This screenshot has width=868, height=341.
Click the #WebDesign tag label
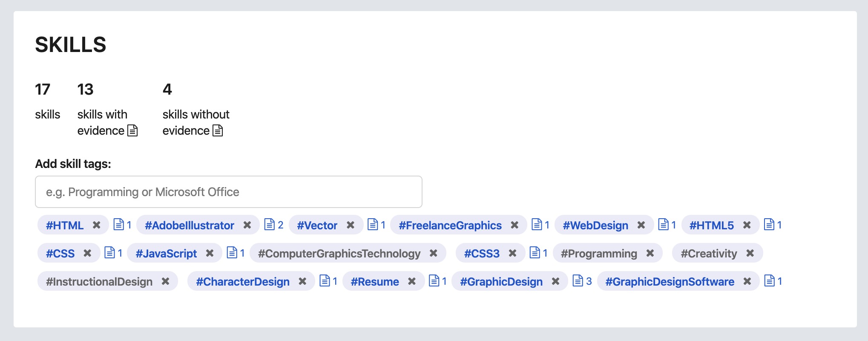(595, 225)
